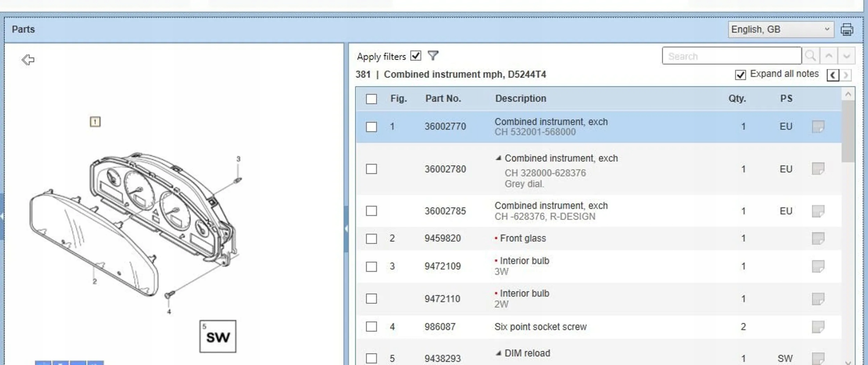The width and height of the screenshot is (868, 365).
Task: Open note icon for part 36002780
Action: tap(818, 169)
